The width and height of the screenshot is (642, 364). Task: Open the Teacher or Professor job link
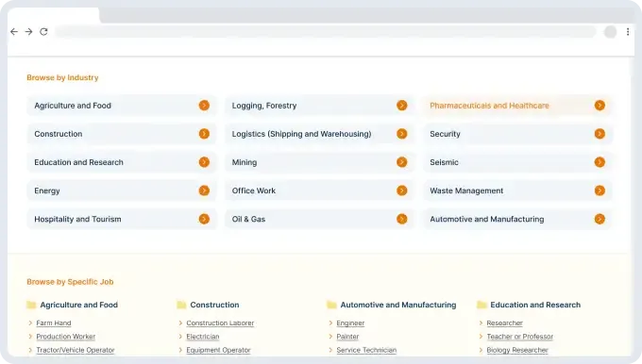tap(520, 337)
